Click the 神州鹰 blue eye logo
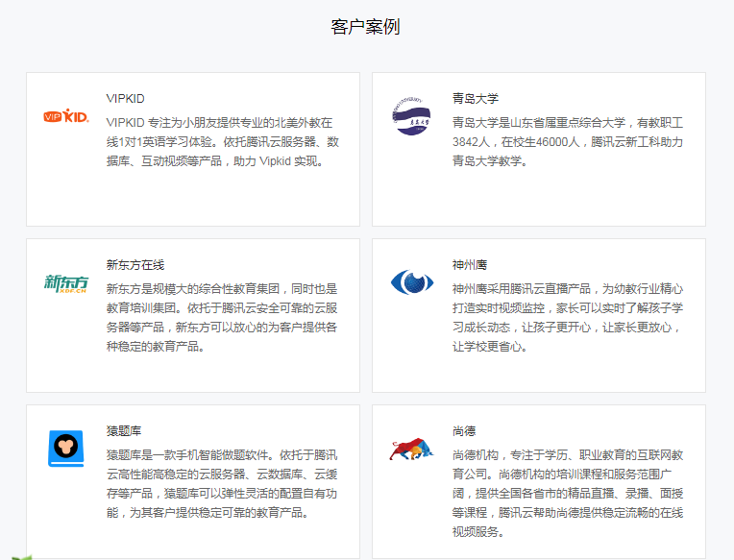734x560 pixels. [412, 282]
